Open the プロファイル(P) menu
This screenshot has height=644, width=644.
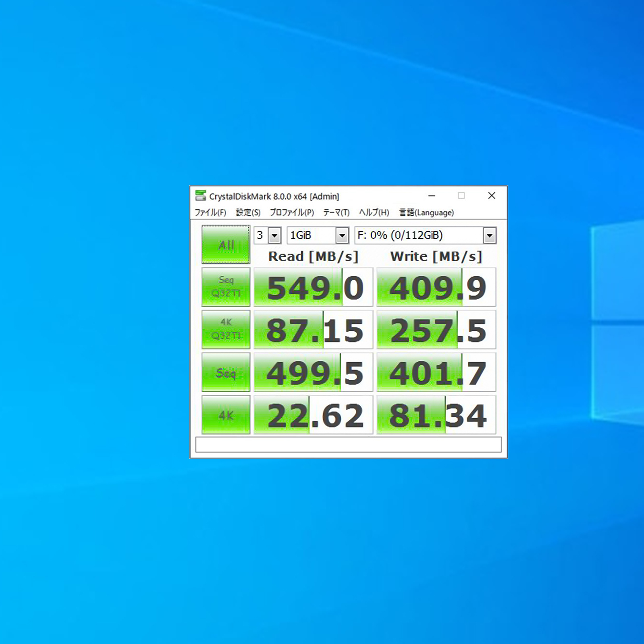291,213
